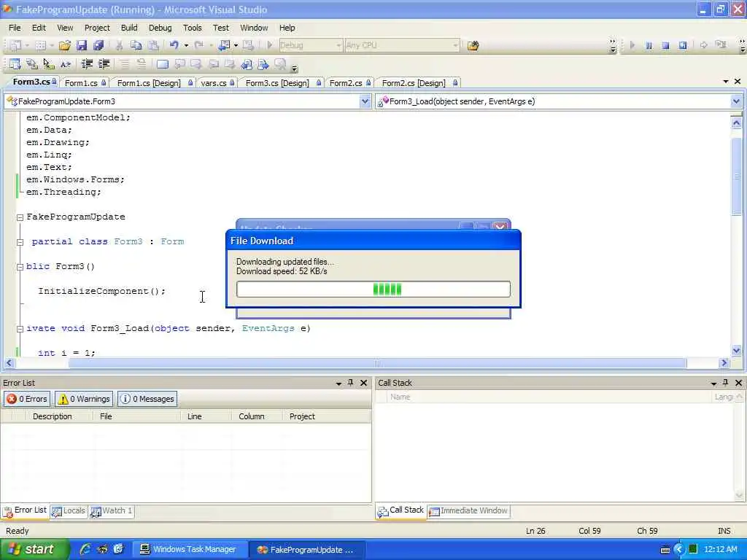747x560 pixels.
Task: Click the Add New Item toolbar icon
Action: click(x=41, y=45)
